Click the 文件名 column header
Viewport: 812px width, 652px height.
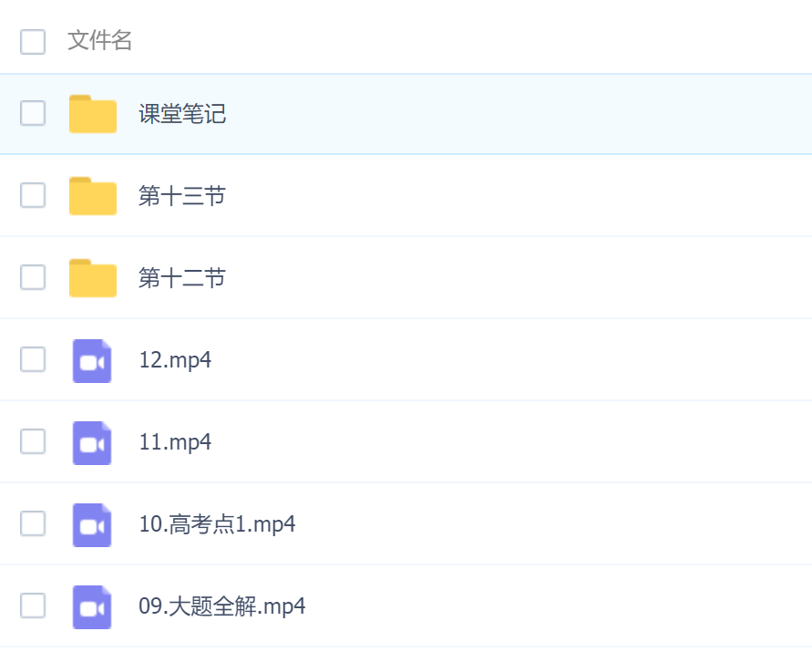coord(100,41)
